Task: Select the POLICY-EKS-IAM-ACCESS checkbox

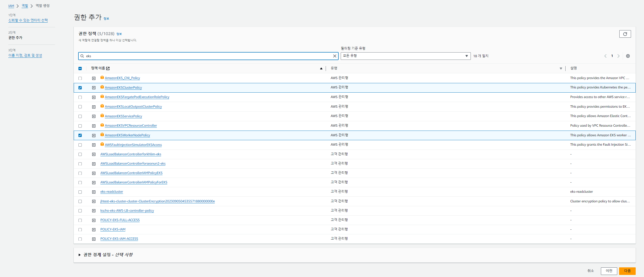Action: point(80,239)
